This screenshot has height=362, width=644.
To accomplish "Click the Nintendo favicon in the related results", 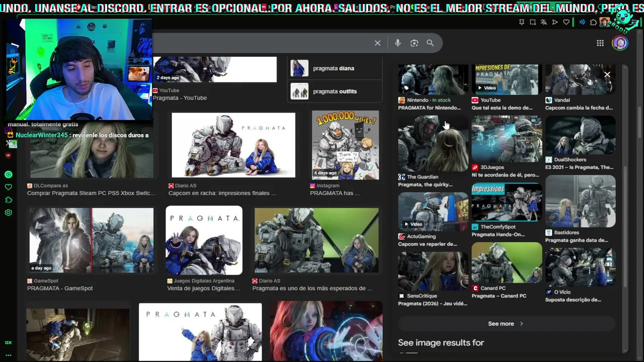I will pyautogui.click(x=401, y=100).
